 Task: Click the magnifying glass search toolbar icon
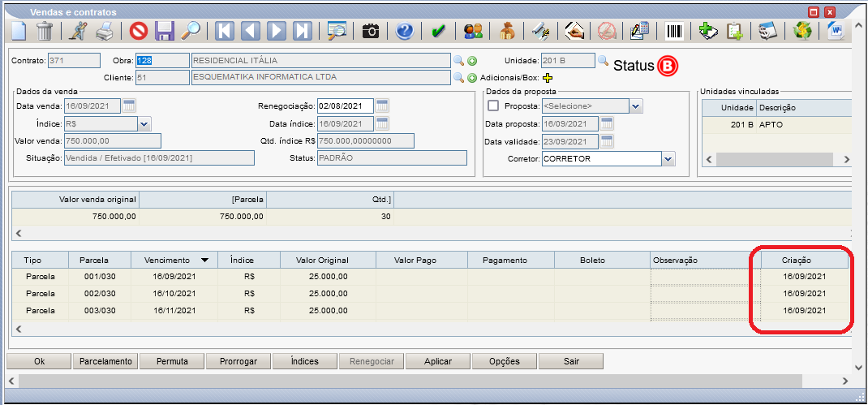(x=191, y=31)
